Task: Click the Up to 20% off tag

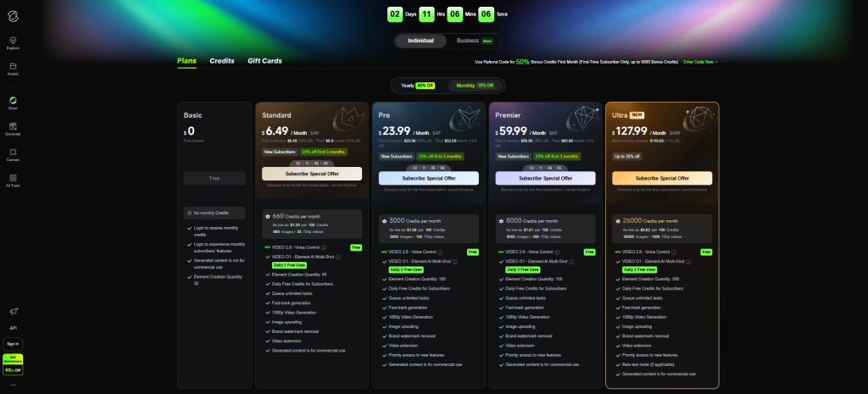Action: pos(627,157)
